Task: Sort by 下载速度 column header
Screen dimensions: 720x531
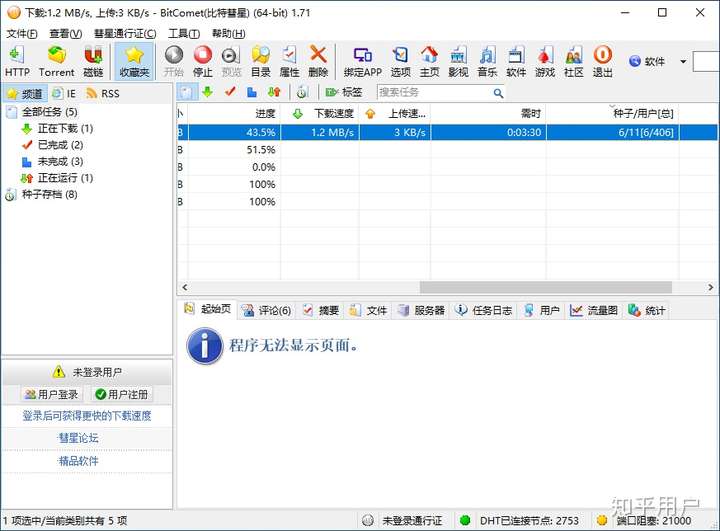Action: point(320,113)
